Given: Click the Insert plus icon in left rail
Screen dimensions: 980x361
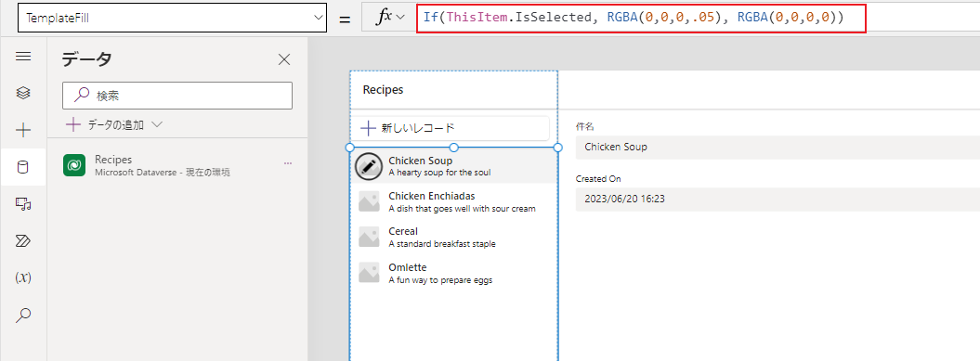Looking at the screenshot, I should [x=23, y=130].
